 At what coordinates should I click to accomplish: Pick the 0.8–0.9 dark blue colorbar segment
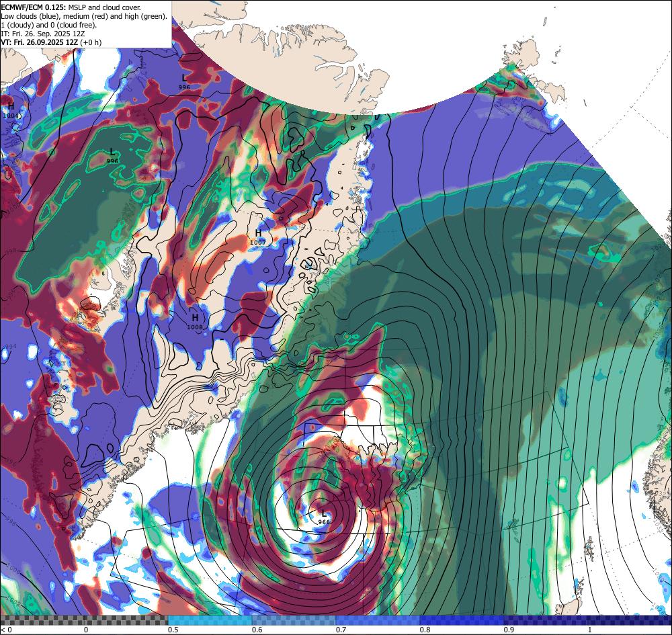462,620
